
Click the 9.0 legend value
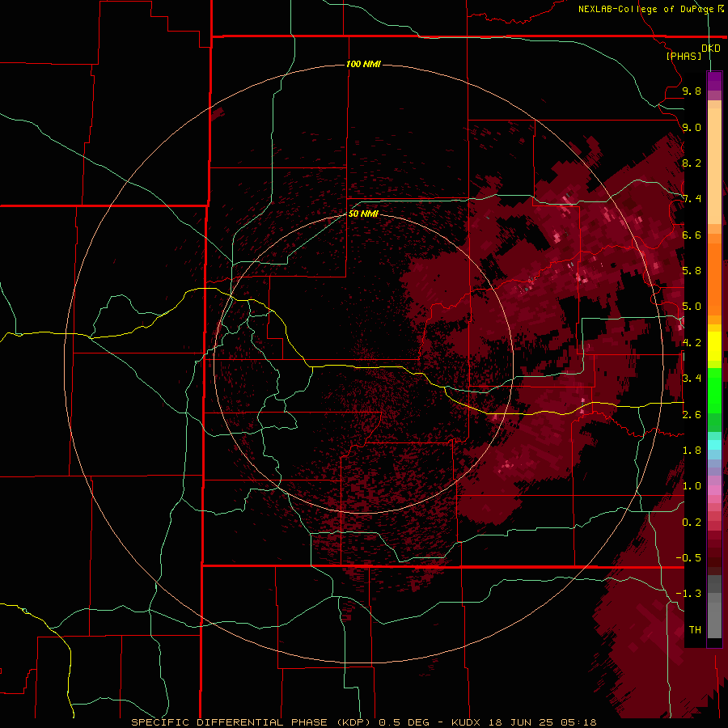click(692, 127)
